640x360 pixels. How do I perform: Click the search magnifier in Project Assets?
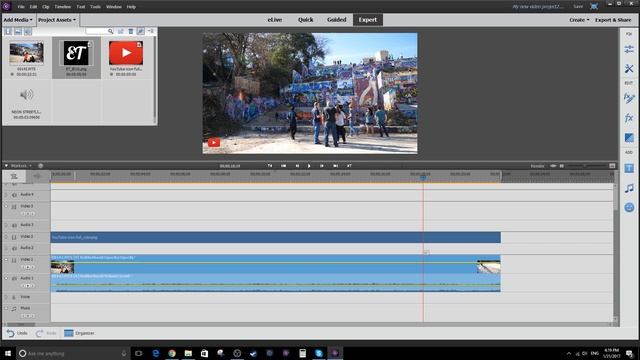pyautogui.click(x=110, y=31)
